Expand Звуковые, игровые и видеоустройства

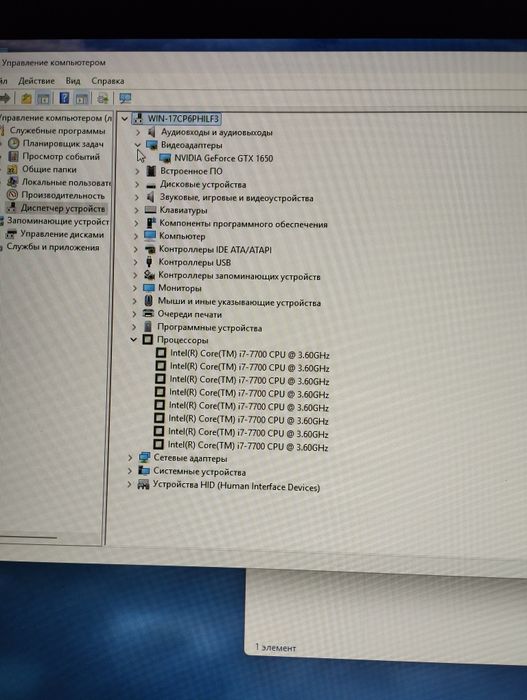tap(136, 197)
